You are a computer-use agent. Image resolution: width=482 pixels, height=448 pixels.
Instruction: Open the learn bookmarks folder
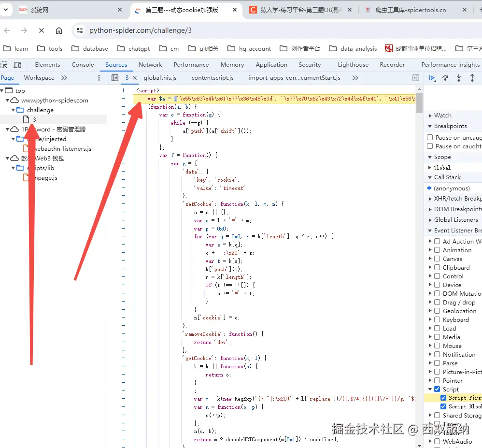click(15, 48)
